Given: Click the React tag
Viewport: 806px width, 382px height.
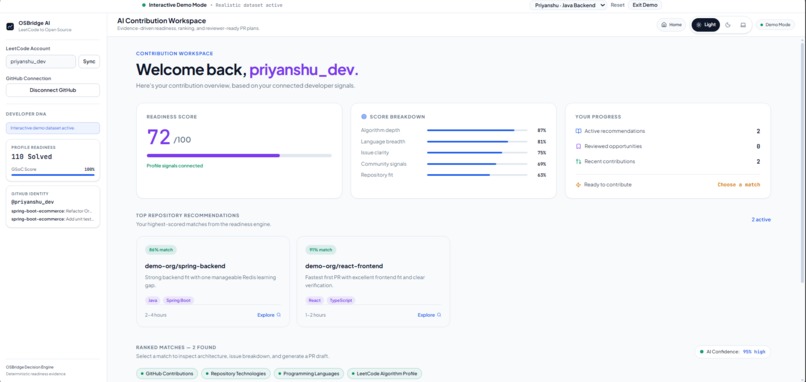Looking at the screenshot, I should tap(315, 300).
